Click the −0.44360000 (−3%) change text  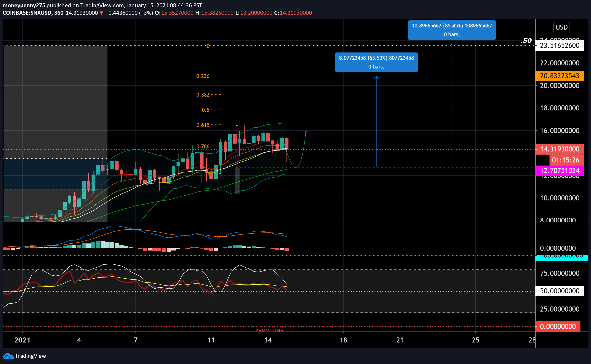coord(129,13)
